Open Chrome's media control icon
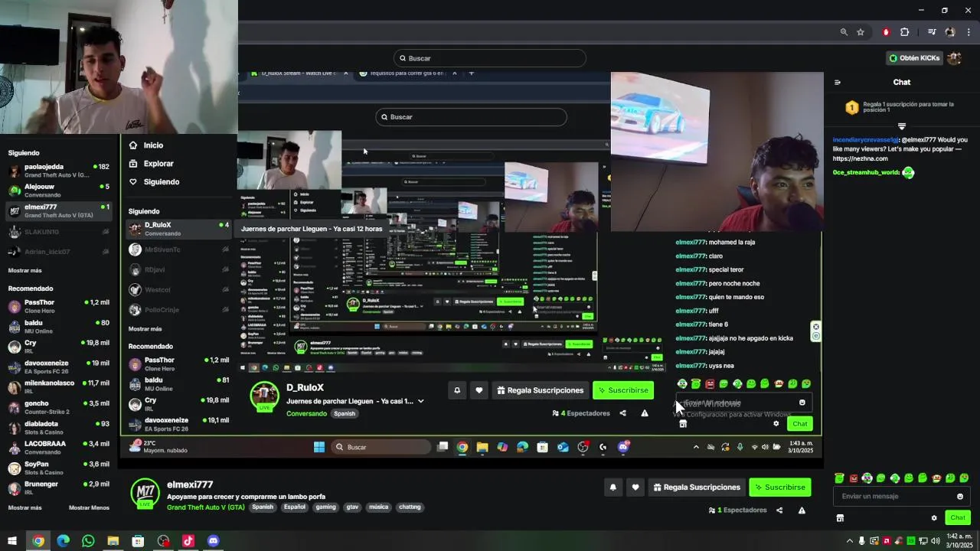The image size is (980, 551). pyautogui.click(x=932, y=32)
